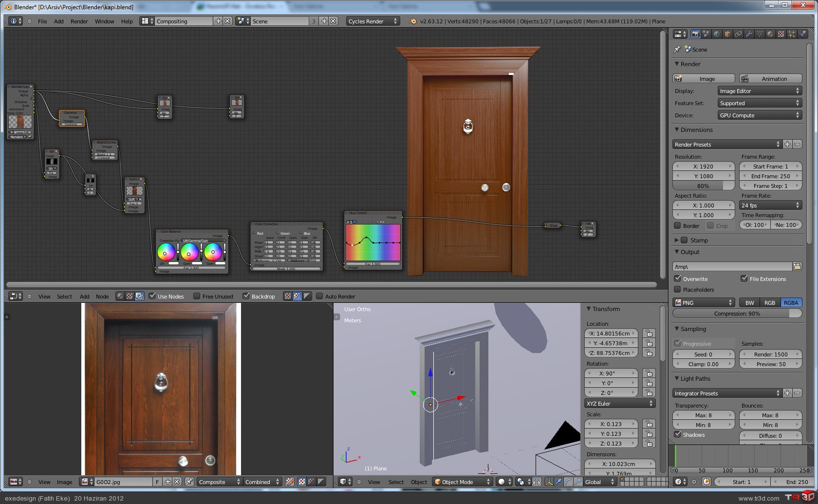
Task: Click the first Color Balance lift wheel
Action: (x=166, y=252)
